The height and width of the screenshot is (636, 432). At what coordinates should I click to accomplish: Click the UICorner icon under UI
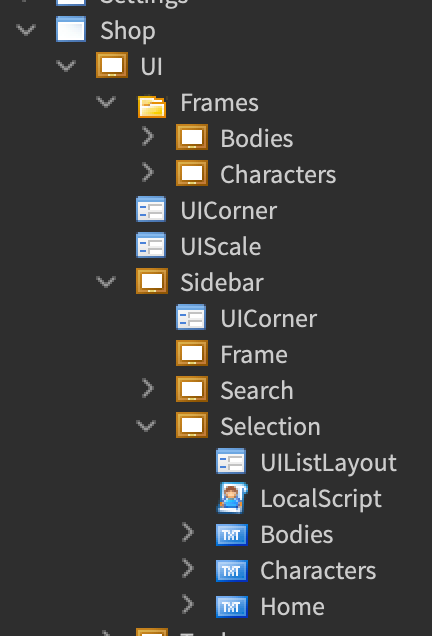point(151,209)
